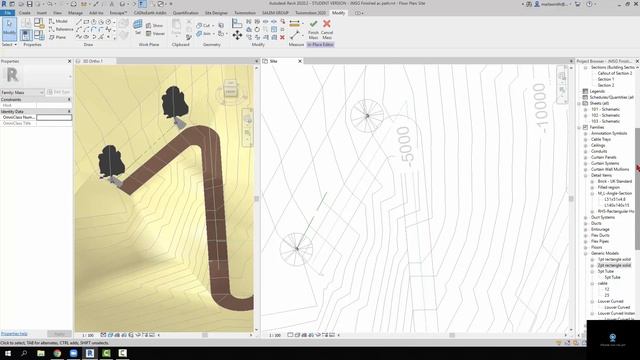The image size is (640, 360).
Task: Select Callout of Section 2
Action: pyautogui.click(x=615, y=73)
